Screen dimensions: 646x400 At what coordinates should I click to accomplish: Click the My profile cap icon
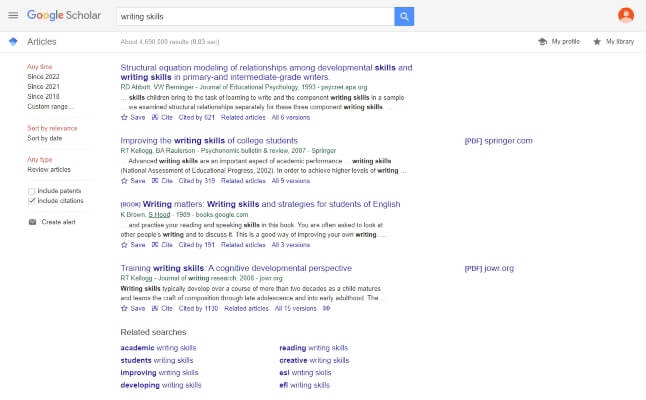tap(543, 42)
